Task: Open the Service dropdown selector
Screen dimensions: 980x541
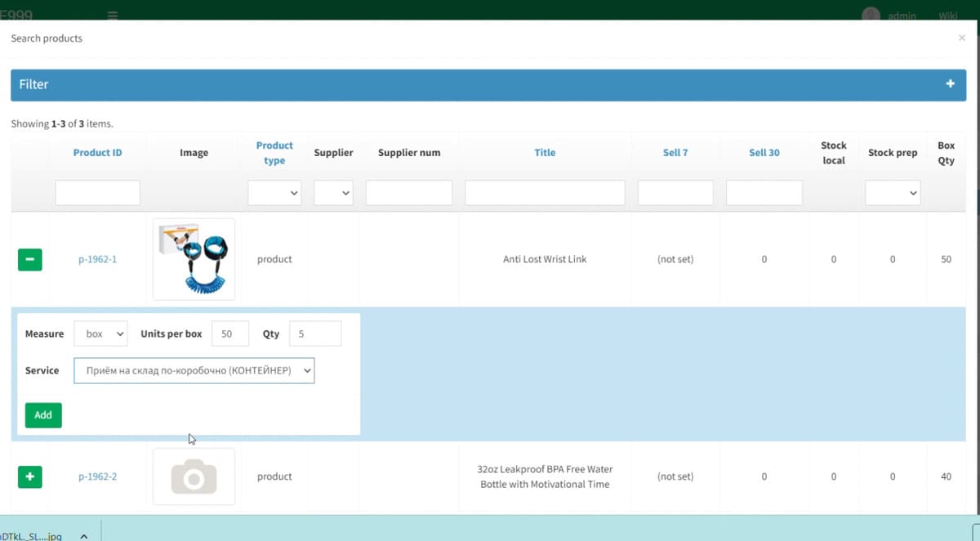Action: tap(194, 371)
